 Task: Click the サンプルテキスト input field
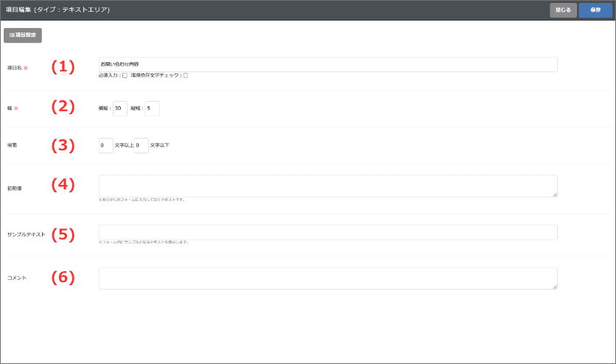point(327,233)
